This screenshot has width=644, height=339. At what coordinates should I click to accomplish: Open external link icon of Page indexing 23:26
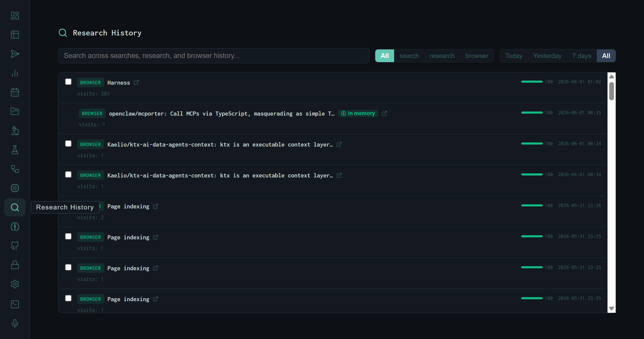coord(155,206)
